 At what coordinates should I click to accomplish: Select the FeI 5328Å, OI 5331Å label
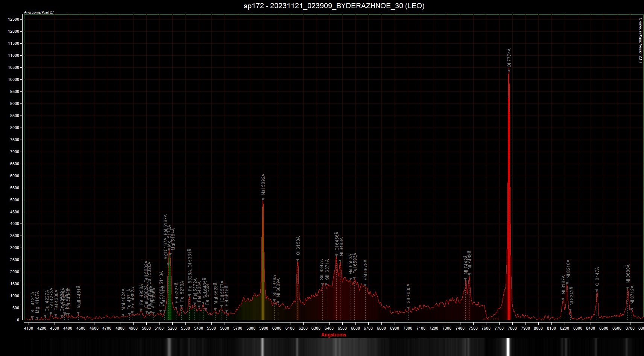[x=190, y=269]
